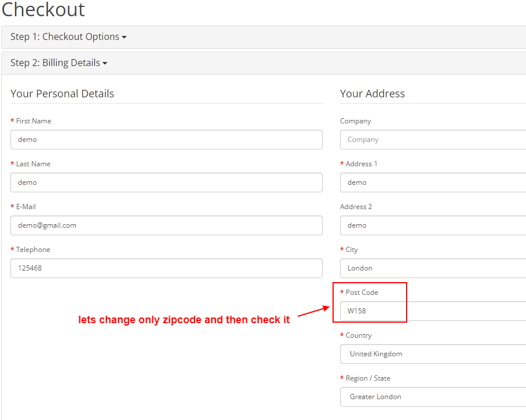Click the Post Code label
Viewport: 526px width, 420px height.
(x=361, y=293)
